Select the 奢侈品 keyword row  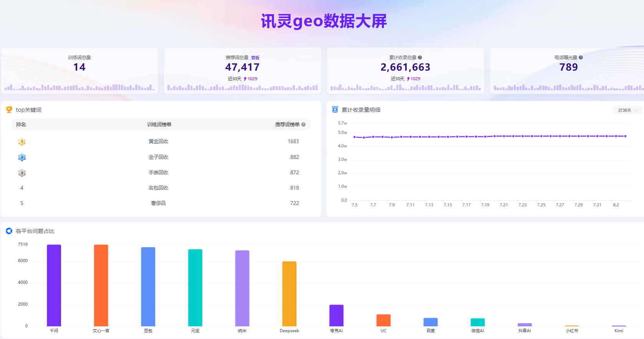[x=161, y=203]
